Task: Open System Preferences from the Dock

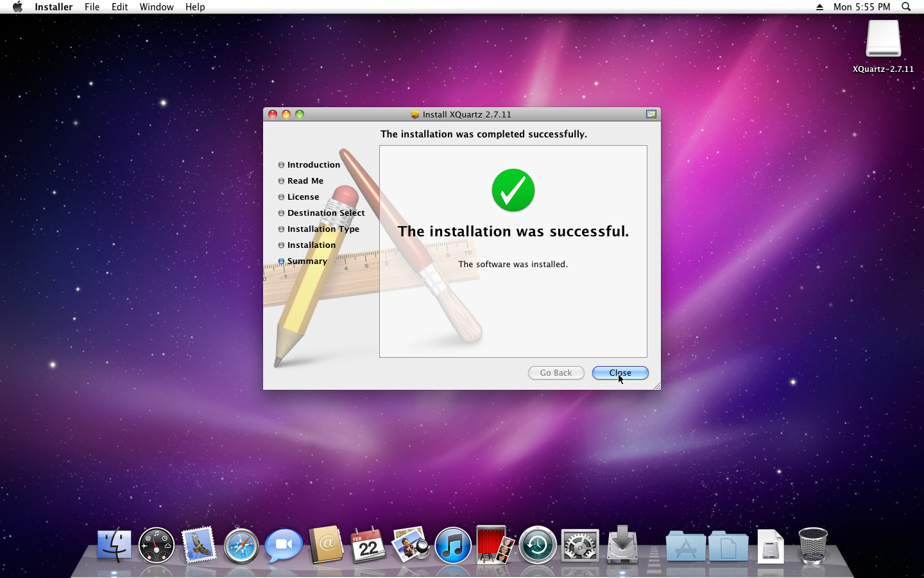Action: 580,546
